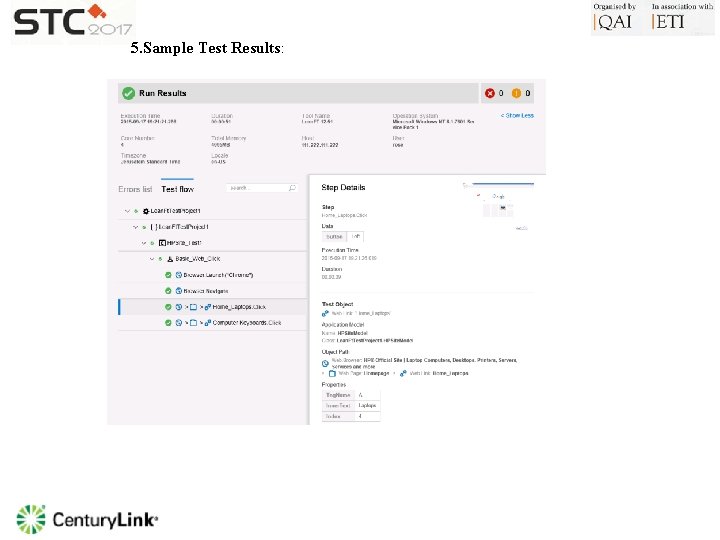
Task: Click the page icon in the Home_Laptops.Click row
Action: point(193,307)
